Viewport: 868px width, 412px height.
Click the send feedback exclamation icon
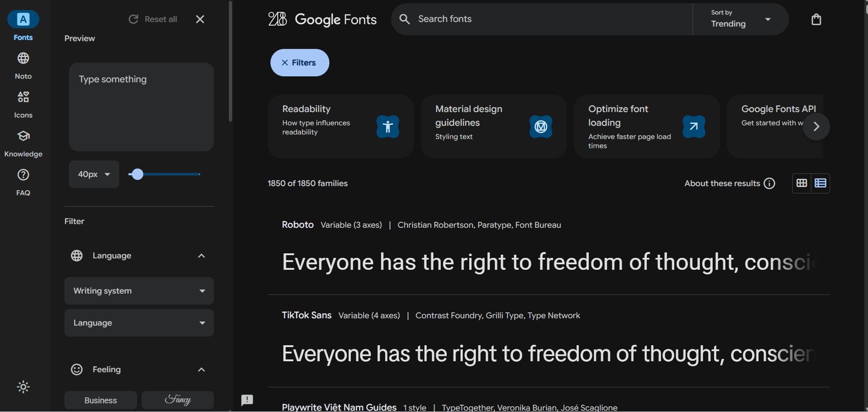pos(247,401)
